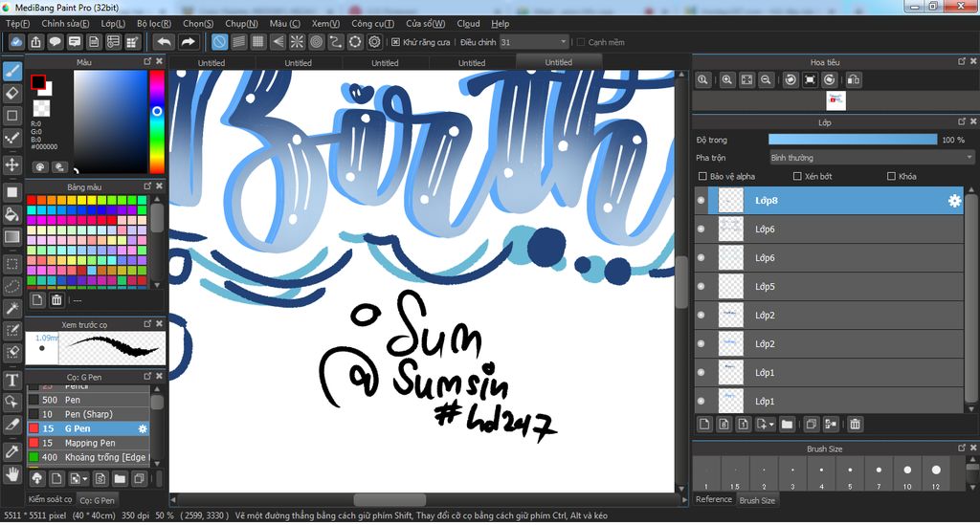980x525 pixels.
Task: Fit canvas to window in navigator
Action: tap(746, 80)
